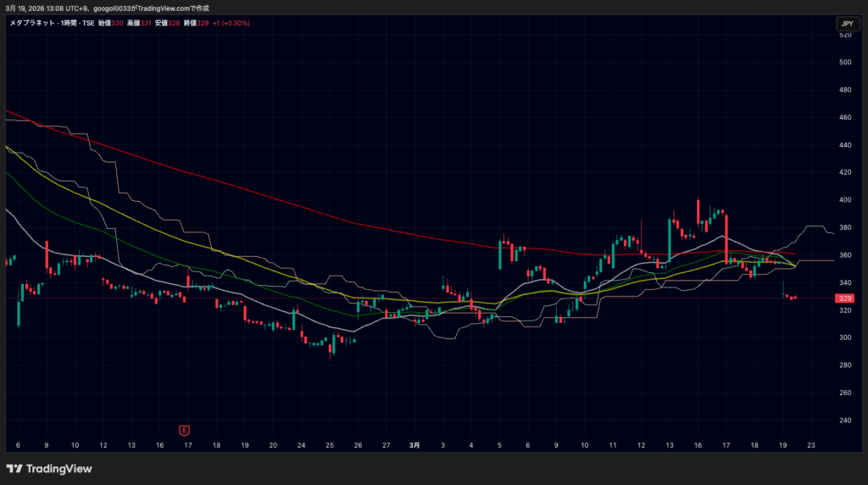This screenshot has height=485, width=868.
Task: Select the 3月 label on the date axis
Action: 414,444
